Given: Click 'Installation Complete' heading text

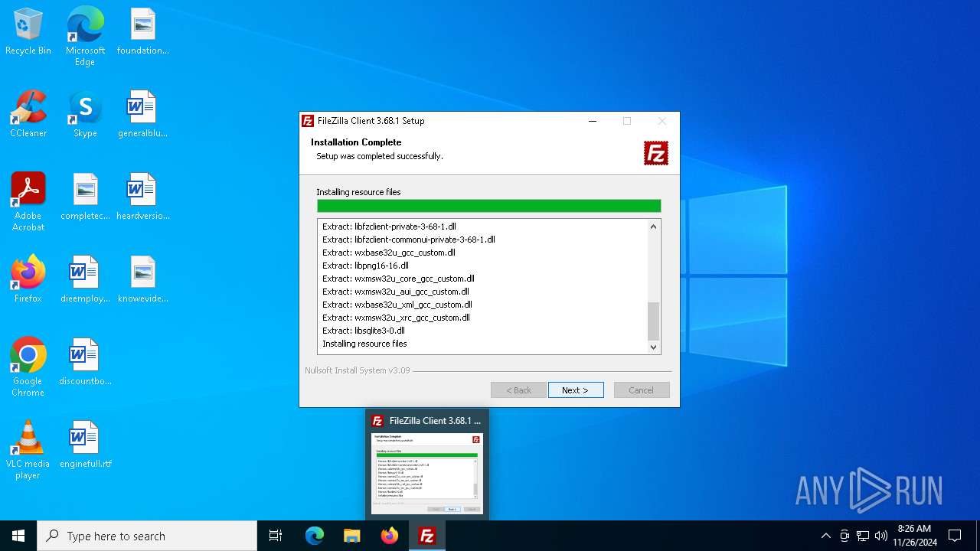Looking at the screenshot, I should click(356, 142).
